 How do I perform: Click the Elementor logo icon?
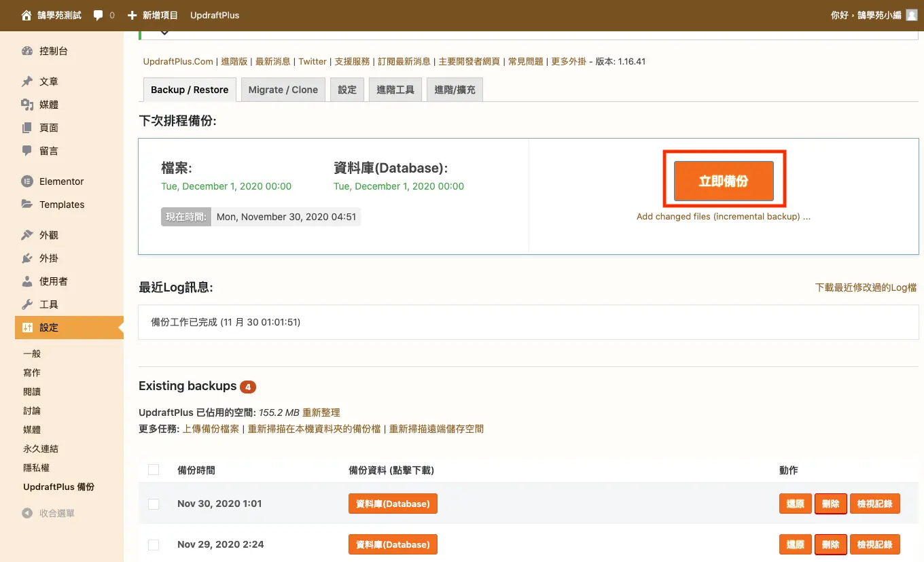click(x=27, y=181)
